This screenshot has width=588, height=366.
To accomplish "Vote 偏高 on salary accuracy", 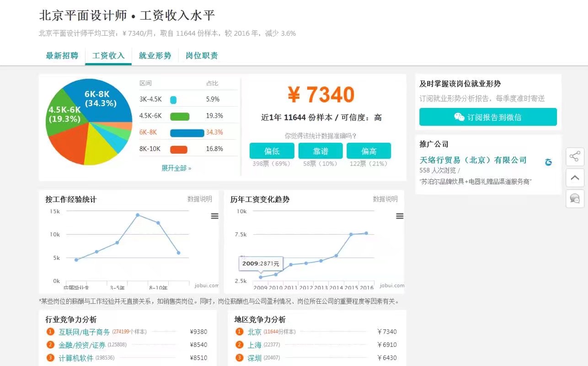I will 369,151.
